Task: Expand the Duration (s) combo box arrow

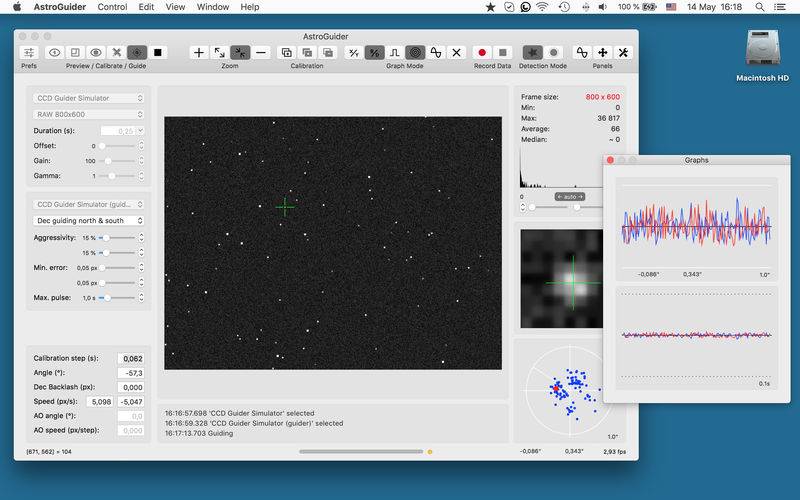Action: click(140, 131)
